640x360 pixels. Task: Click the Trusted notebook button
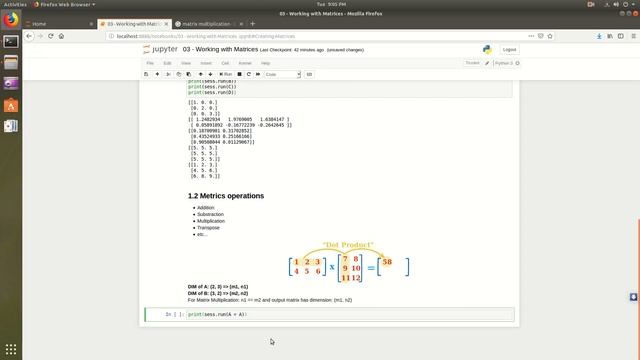472,63
